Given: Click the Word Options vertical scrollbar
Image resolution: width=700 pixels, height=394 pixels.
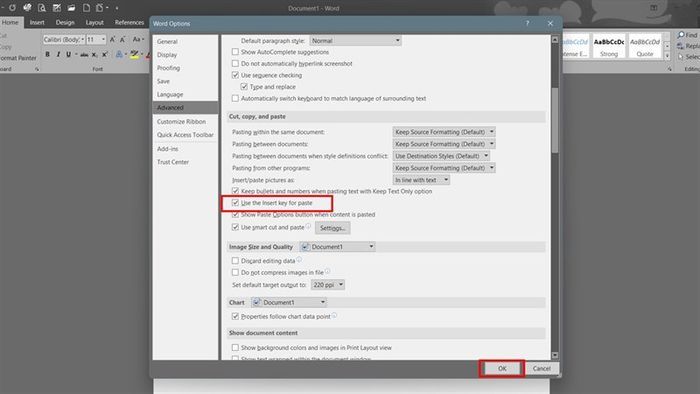Looking at the screenshot, I should 555,197.
